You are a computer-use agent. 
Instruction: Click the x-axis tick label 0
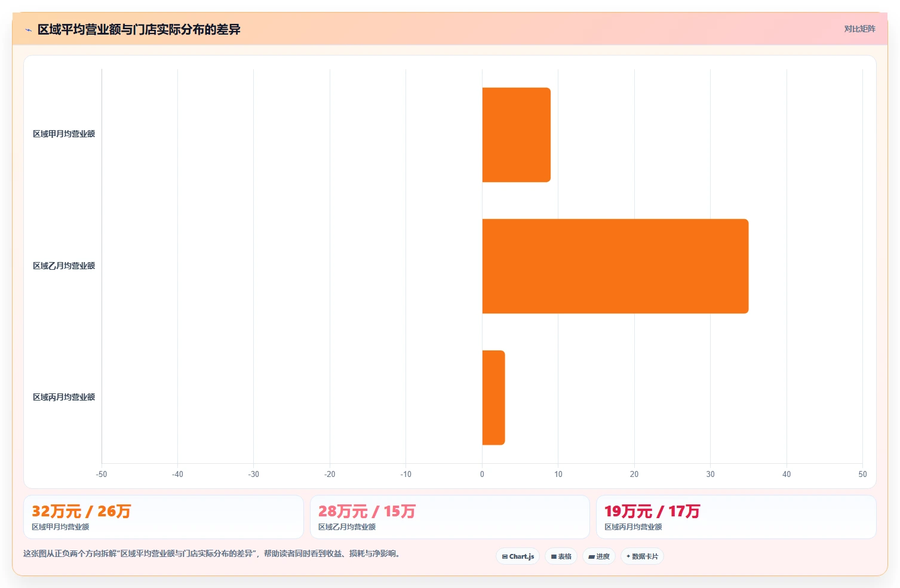tap(482, 474)
